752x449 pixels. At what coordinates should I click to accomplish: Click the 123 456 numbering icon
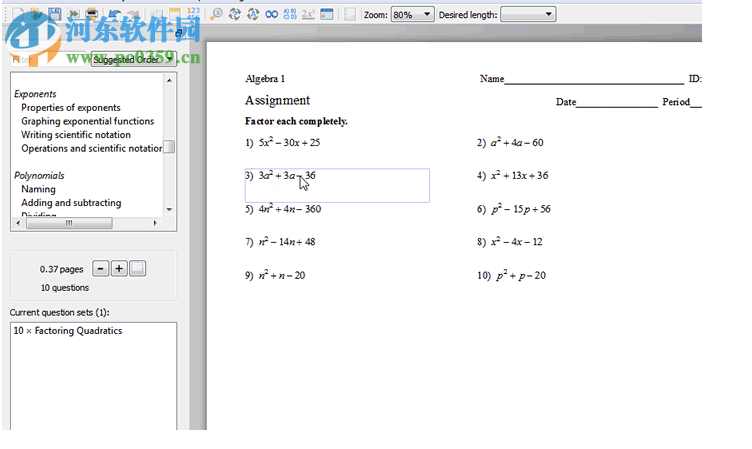click(x=193, y=14)
